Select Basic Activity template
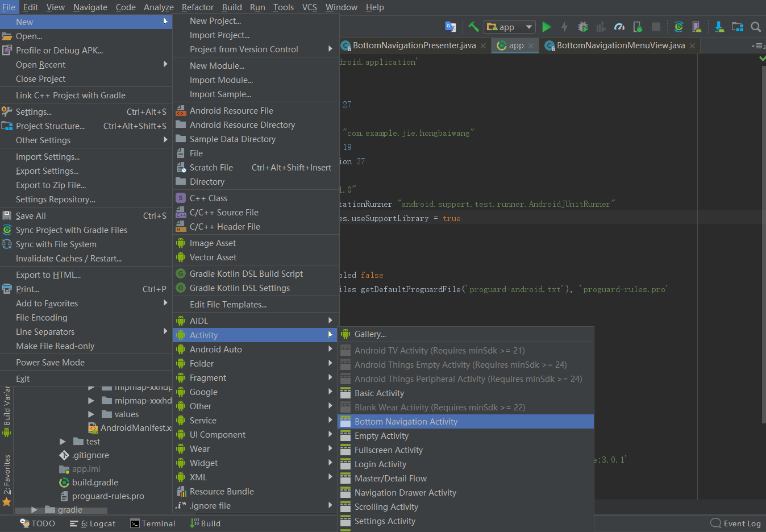The height and width of the screenshot is (532, 766). pyautogui.click(x=466, y=393)
